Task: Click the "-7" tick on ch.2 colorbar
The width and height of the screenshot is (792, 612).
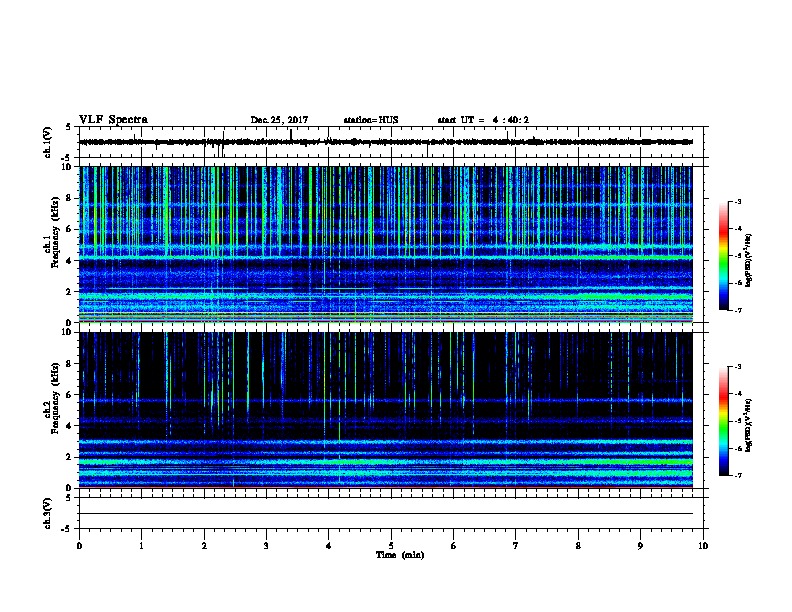Action: pyautogui.click(x=738, y=476)
